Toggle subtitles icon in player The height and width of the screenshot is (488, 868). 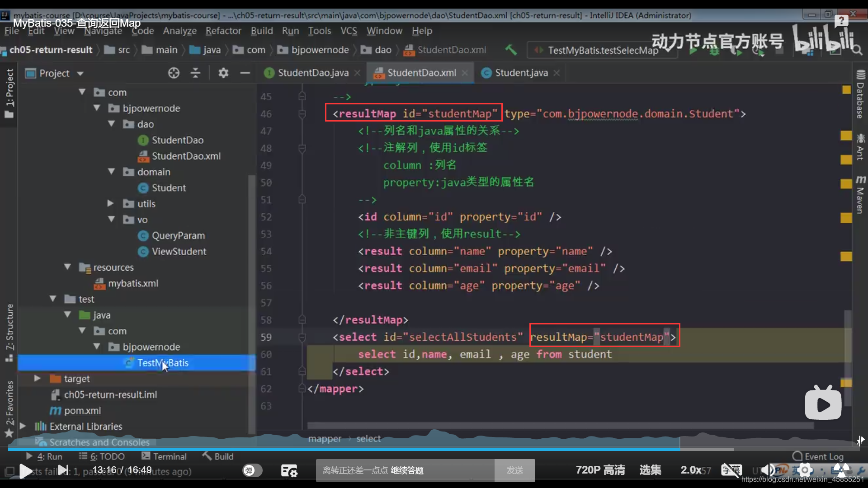tap(731, 470)
